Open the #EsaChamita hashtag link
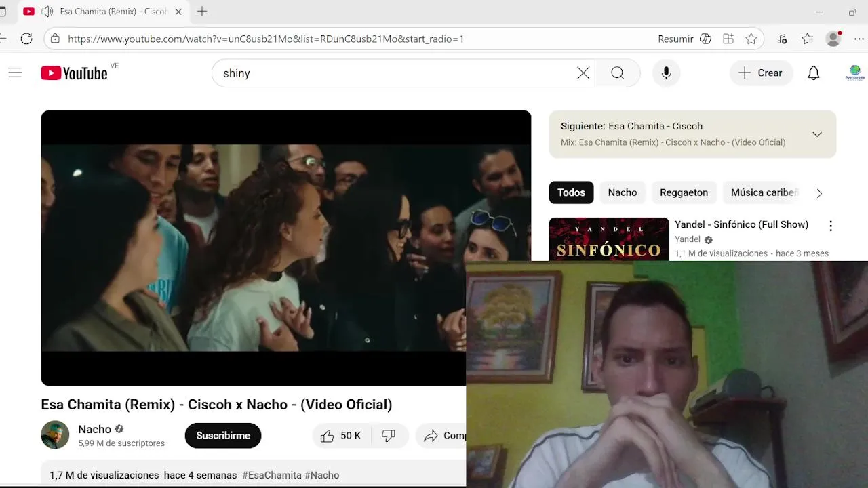Viewport: 868px width, 488px height. click(x=272, y=475)
